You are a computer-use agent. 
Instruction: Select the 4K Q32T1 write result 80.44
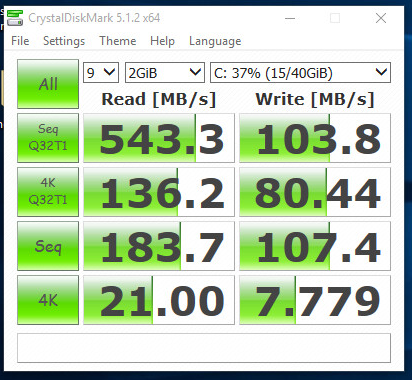pyautogui.click(x=315, y=192)
